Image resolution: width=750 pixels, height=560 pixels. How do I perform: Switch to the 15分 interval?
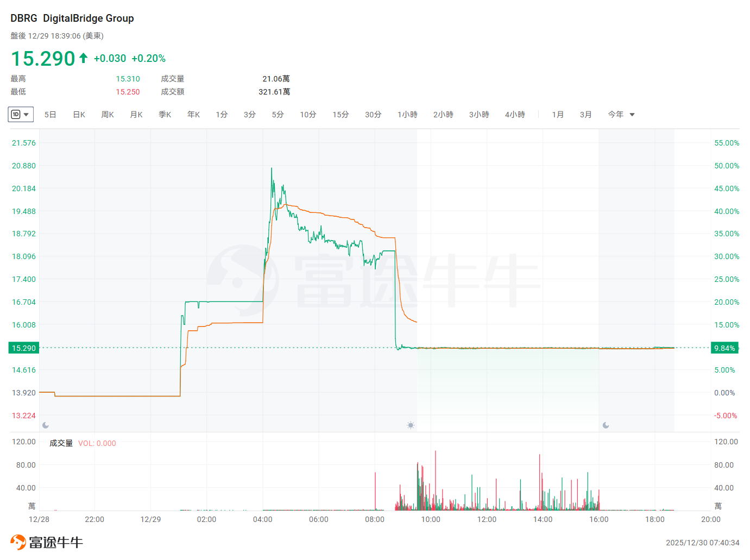(x=341, y=115)
